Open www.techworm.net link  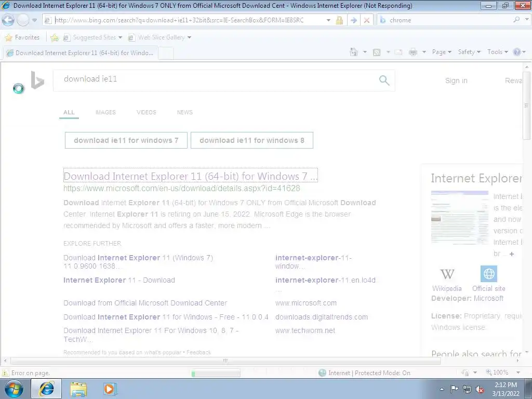305,330
